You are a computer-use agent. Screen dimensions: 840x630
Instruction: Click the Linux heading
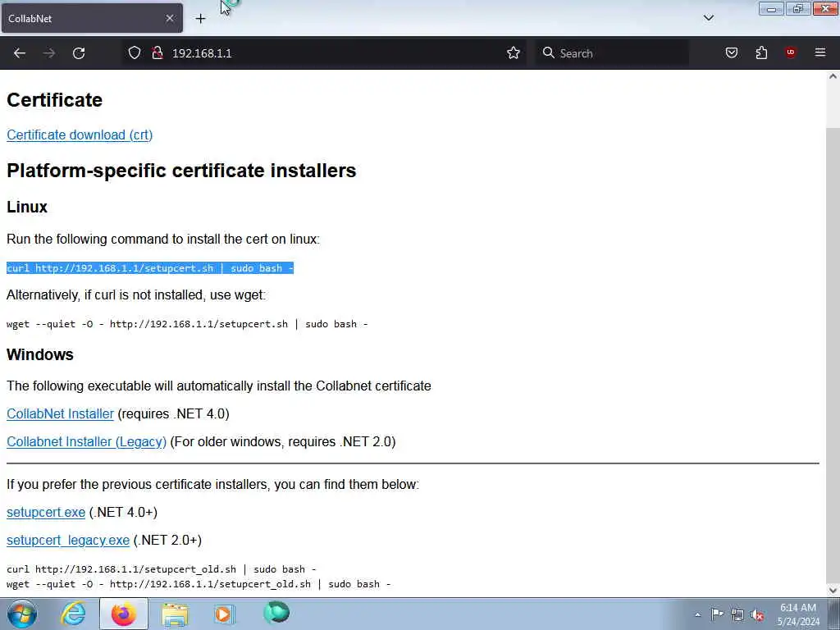tap(27, 207)
